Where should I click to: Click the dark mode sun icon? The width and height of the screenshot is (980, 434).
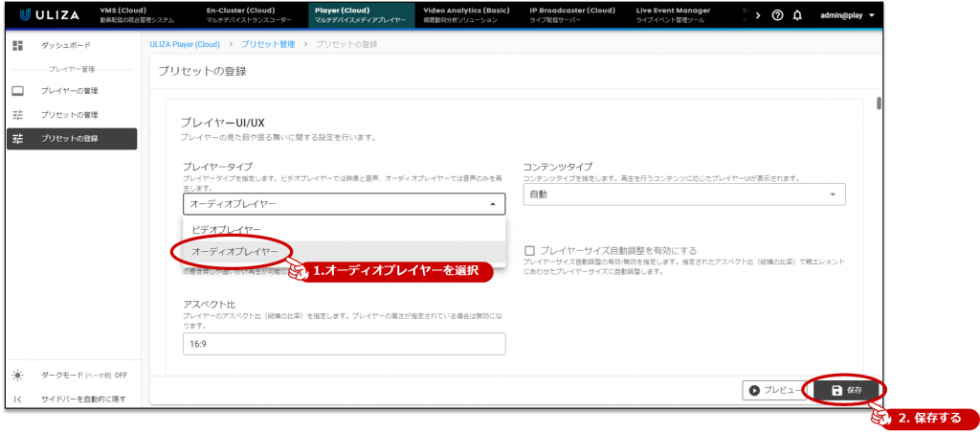tap(17, 375)
